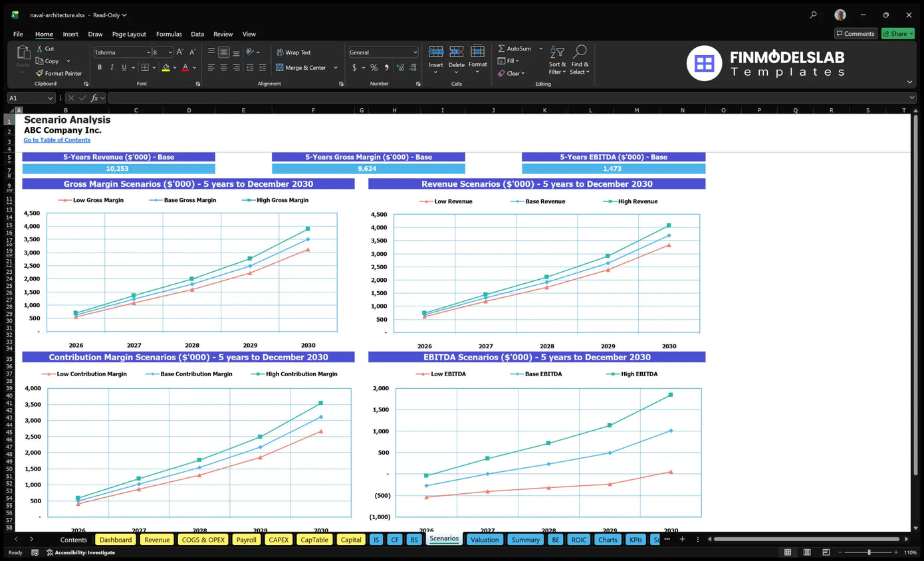This screenshot has height=561, width=924.
Task: Align cell text left
Action: pyautogui.click(x=211, y=67)
